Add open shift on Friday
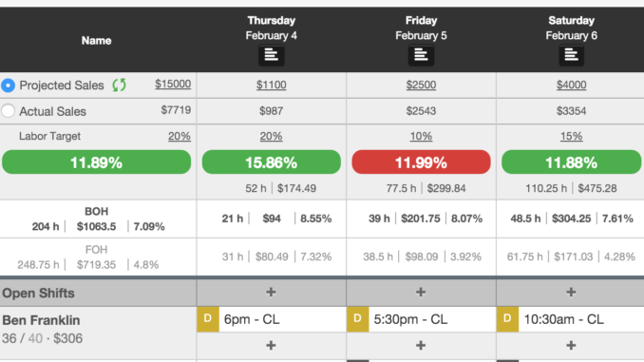This screenshot has height=362, width=644. tap(421, 292)
